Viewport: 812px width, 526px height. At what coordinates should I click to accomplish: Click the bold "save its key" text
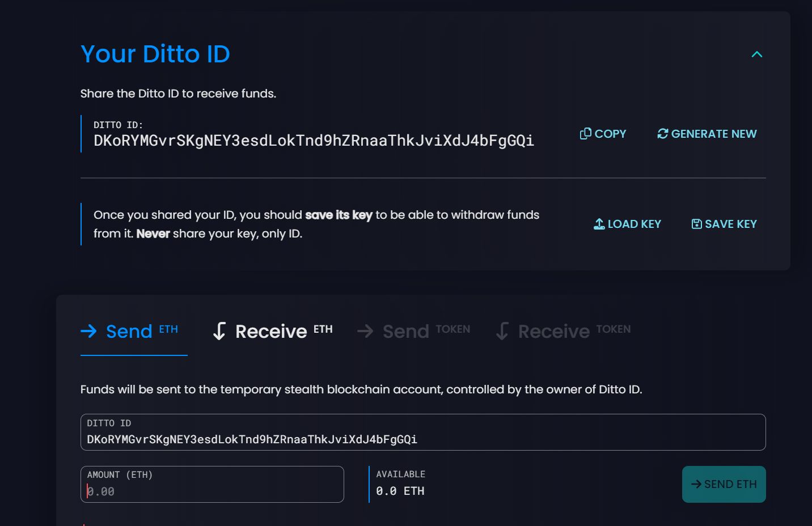click(339, 215)
